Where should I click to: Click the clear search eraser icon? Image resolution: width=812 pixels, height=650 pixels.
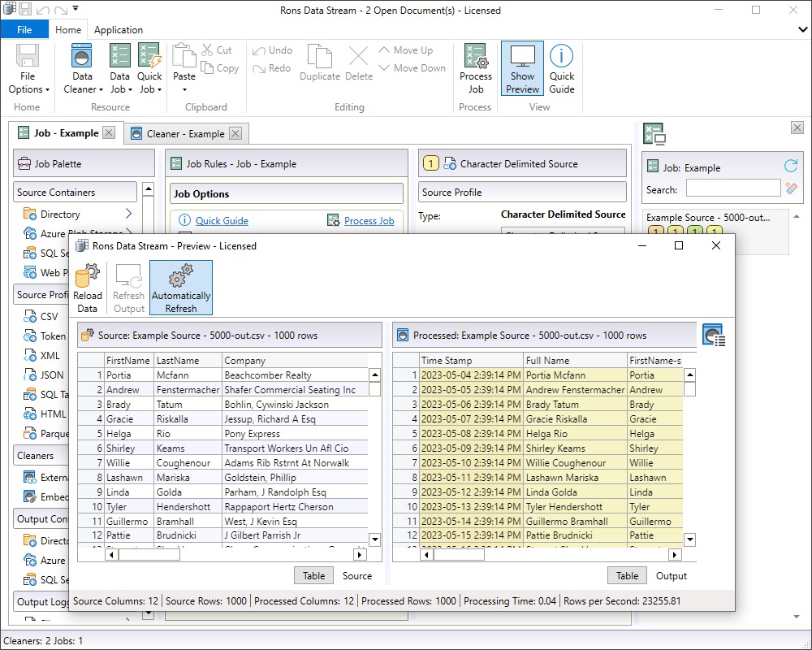click(x=791, y=188)
